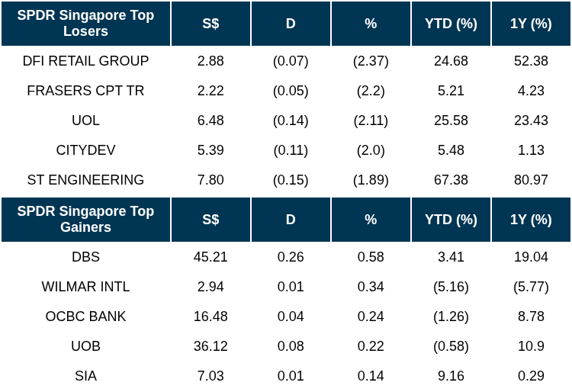Screen dimensions: 572x392
Task: Click the SPDR Singapore Top Gainers header
Action: pyautogui.click(x=85, y=220)
